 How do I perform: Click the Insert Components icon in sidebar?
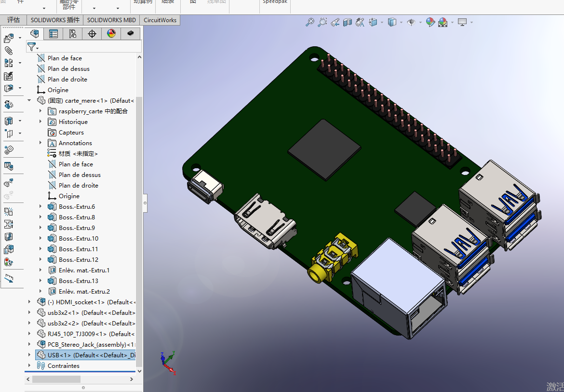click(x=9, y=38)
